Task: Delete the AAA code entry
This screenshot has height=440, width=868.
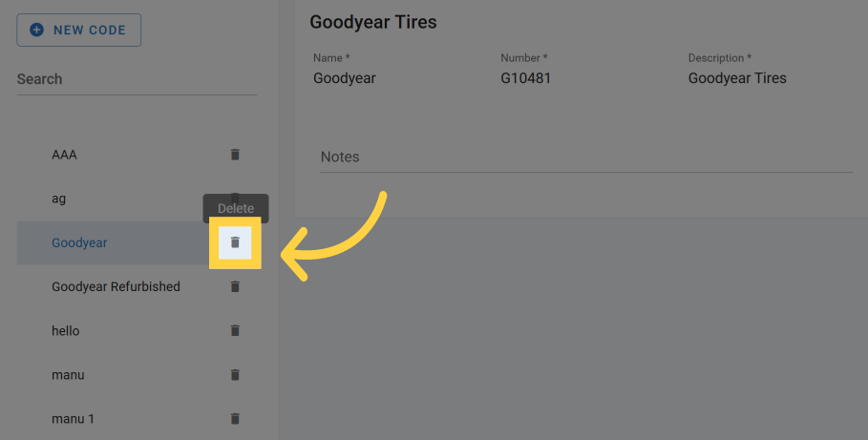Action: click(235, 155)
